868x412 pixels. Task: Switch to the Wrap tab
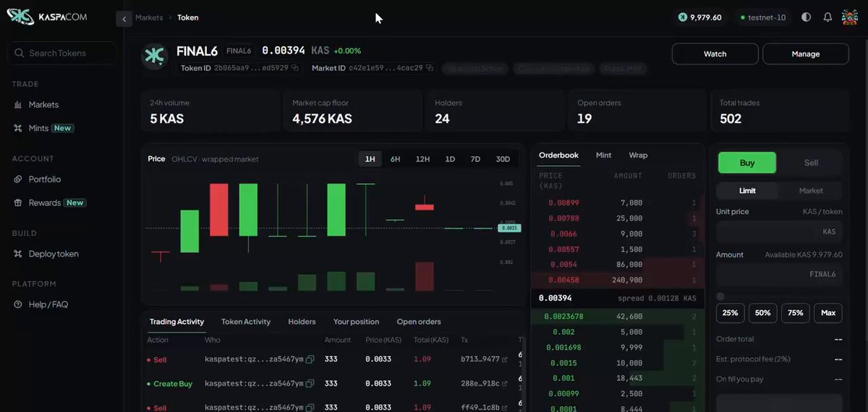(x=638, y=155)
